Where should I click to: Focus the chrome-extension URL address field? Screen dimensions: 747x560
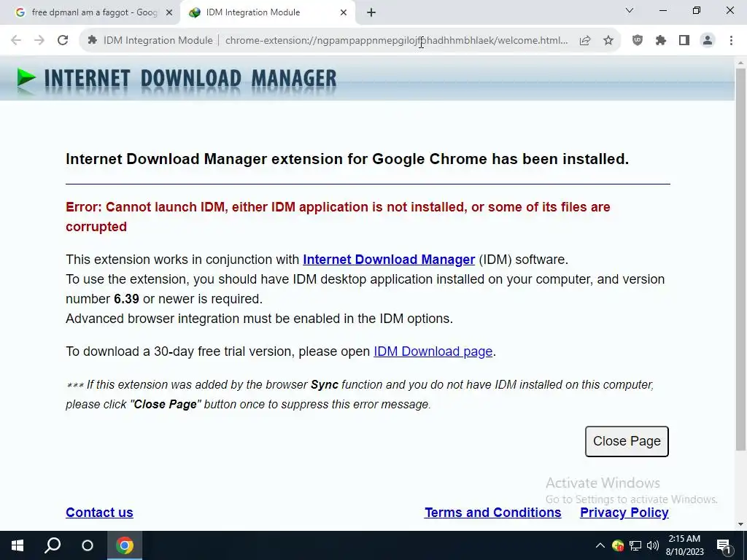click(x=396, y=41)
